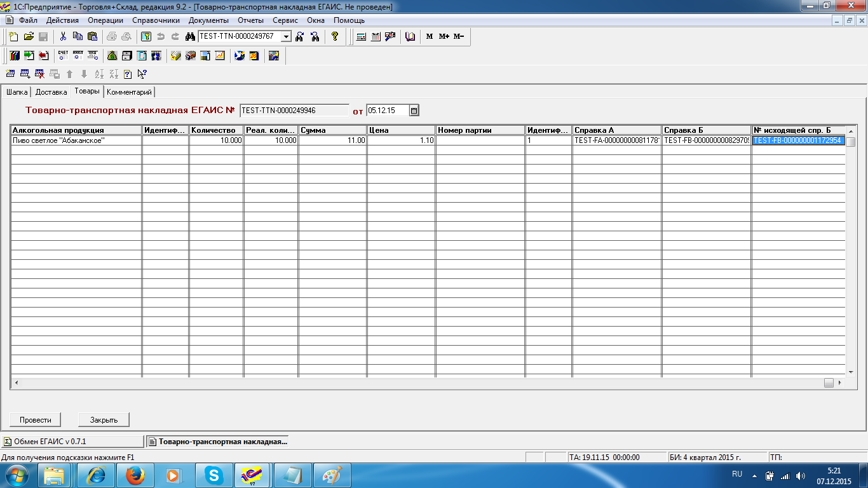The height and width of the screenshot is (488, 868).
Task: Click the Delete row red X icon
Action: [x=39, y=74]
